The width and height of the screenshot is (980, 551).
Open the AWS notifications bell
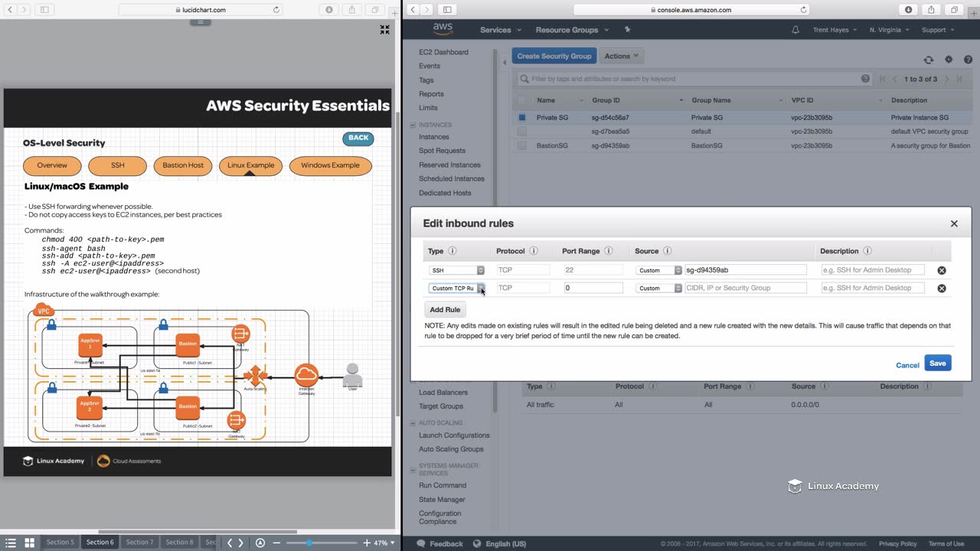pyautogui.click(x=795, y=30)
